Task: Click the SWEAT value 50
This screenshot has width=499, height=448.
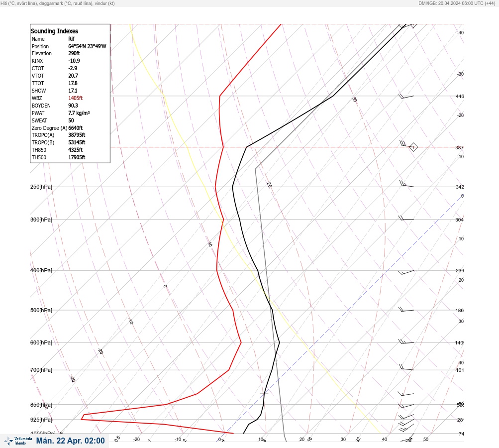Action: coord(71,120)
